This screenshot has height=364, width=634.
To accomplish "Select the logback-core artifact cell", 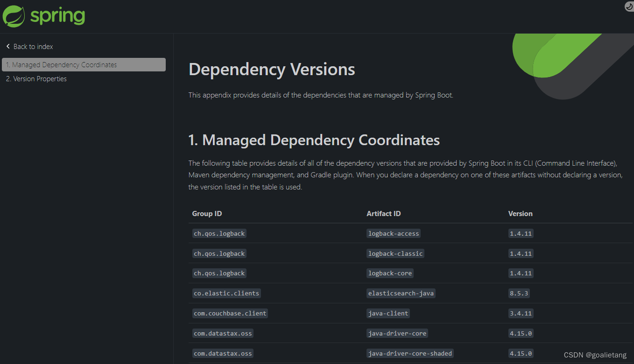I will (390, 273).
